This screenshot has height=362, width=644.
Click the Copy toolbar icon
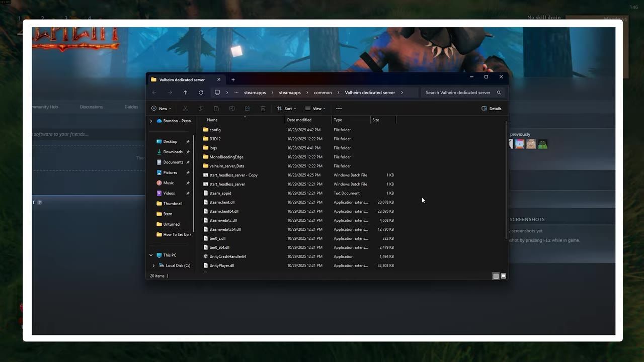click(x=201, y=109)
